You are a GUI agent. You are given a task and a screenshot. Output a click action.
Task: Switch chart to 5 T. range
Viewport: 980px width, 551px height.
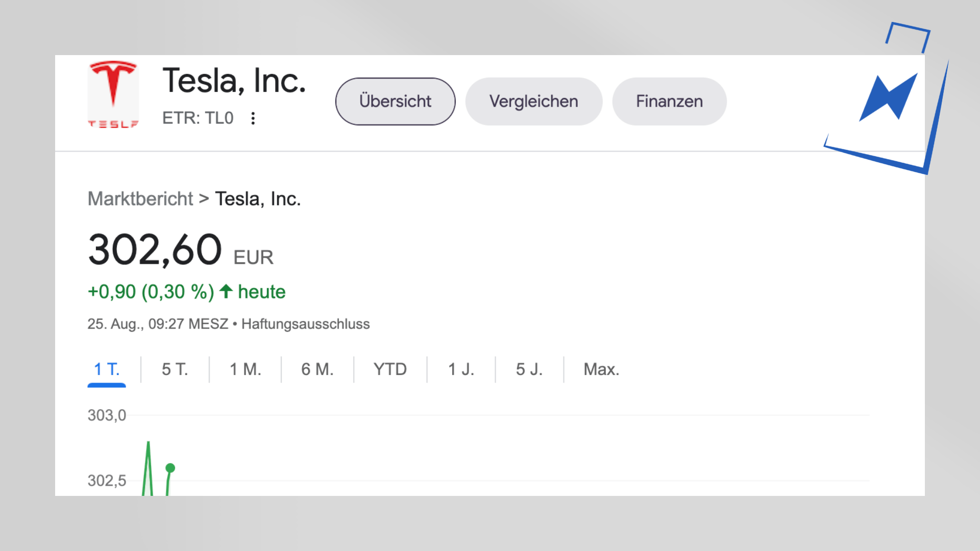[x=175, y=369]
